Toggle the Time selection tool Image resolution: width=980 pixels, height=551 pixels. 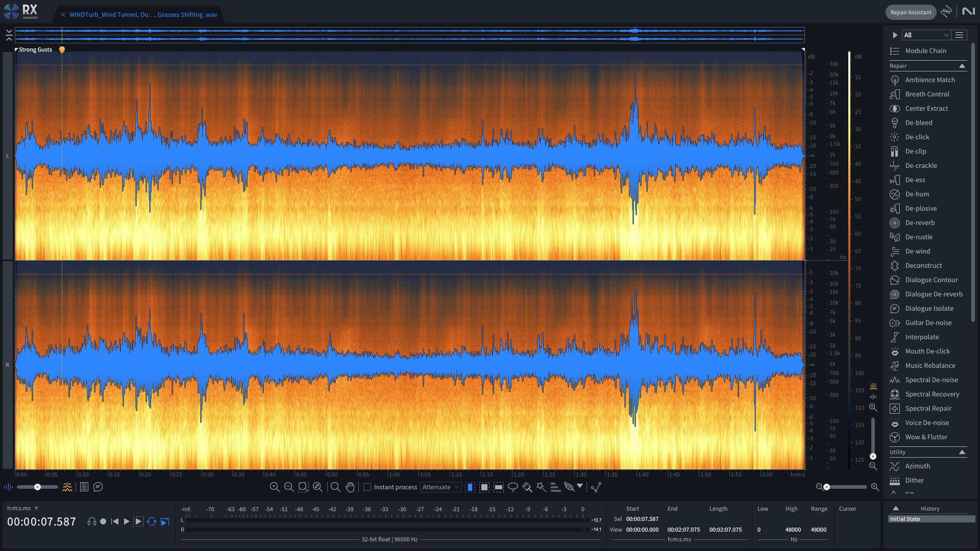pos(470,487)
